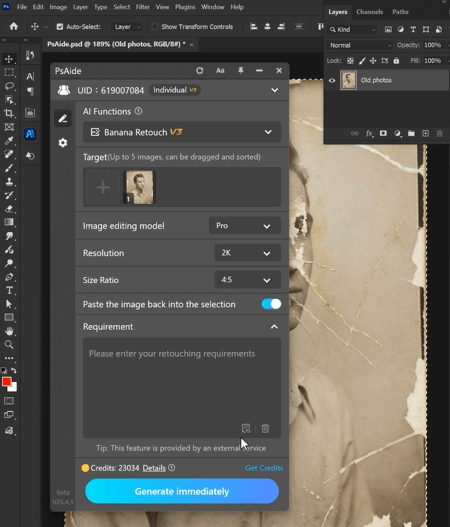Open the Kind filter dropdown
Viewport: 450px width, 527px height.
(352, 30)
